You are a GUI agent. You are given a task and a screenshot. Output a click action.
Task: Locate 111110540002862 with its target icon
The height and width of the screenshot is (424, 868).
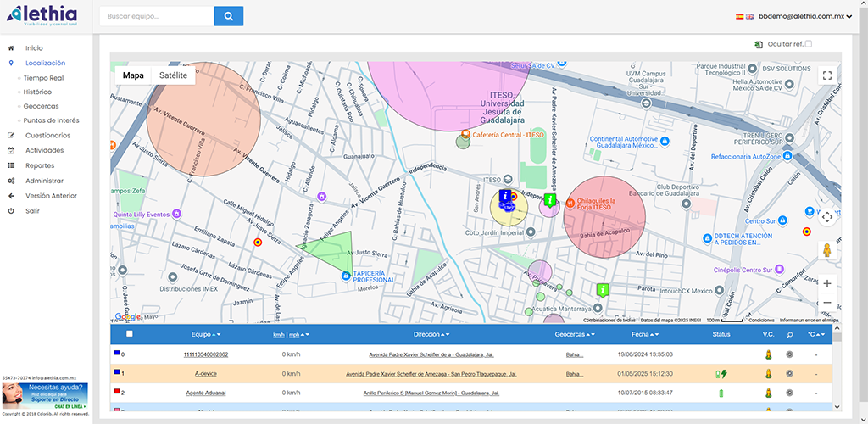pyautogui.click(x=789, y=354)
